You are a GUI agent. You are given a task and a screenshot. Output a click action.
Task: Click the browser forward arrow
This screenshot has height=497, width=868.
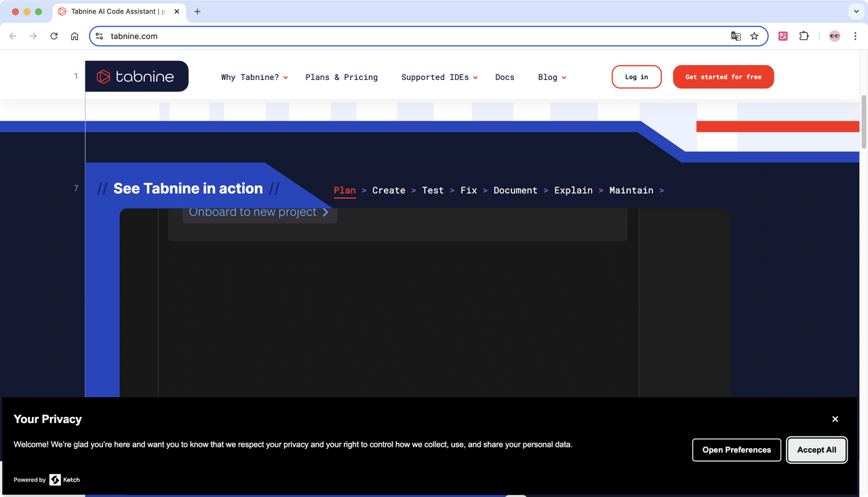pos(33,36)
